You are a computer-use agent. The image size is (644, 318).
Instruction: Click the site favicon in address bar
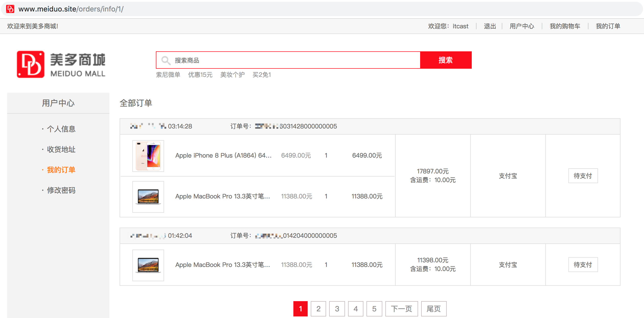(10, 9)
